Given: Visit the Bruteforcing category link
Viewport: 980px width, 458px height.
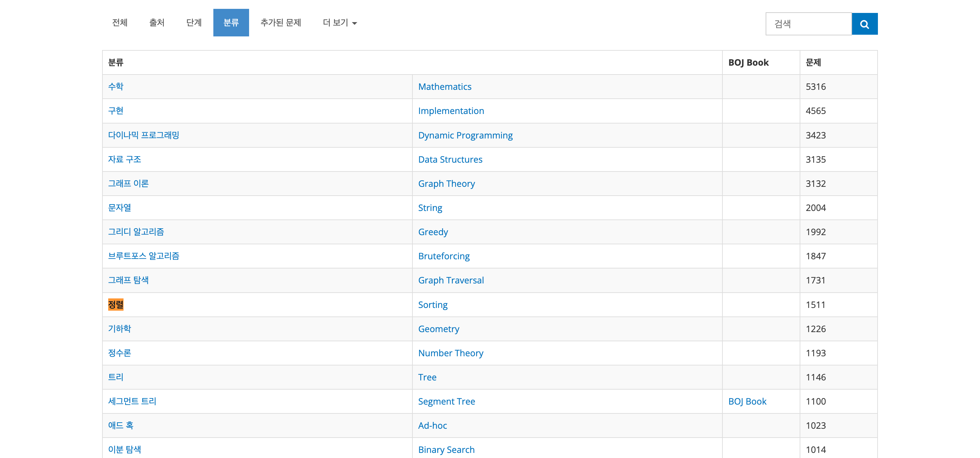Looking at the screenshot, I should click(444, 256).
